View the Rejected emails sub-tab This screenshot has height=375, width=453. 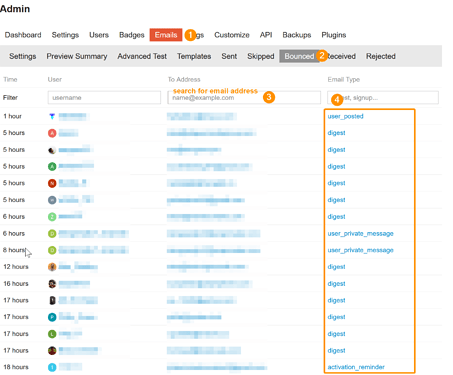381,56
